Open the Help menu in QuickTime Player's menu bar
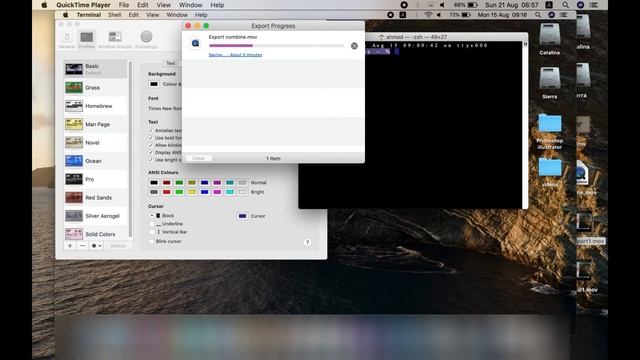The width and height of the screenshot is (640, 360). (x=217, y=5)
